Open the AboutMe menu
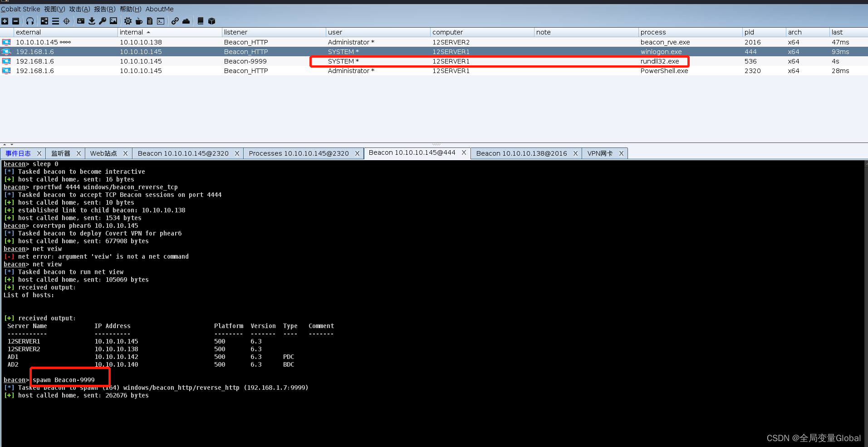Image resolution: width=868 pixels, height=447 pixels. coord(159,9)
